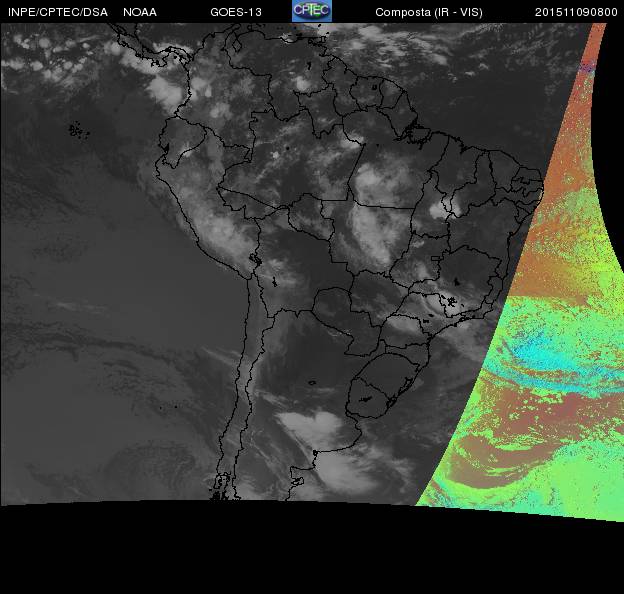Click the CPTEC logo in the header
The width and height of the screenshot is (624, 594).
[x=312, y=11]
